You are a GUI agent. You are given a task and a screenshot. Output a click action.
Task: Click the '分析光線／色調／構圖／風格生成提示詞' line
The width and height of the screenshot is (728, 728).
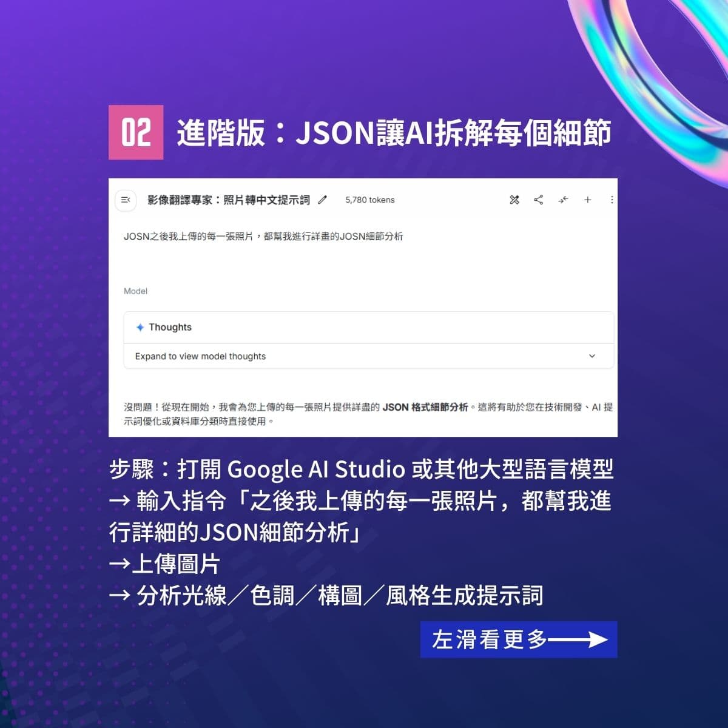[x=340, y=595]
